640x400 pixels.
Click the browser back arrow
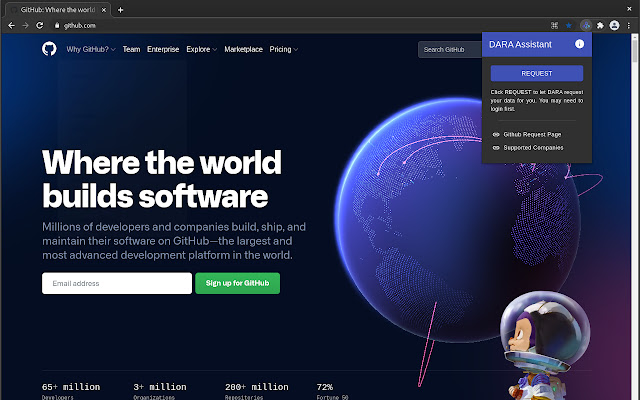pyautogui.click(x=11, y=25)
